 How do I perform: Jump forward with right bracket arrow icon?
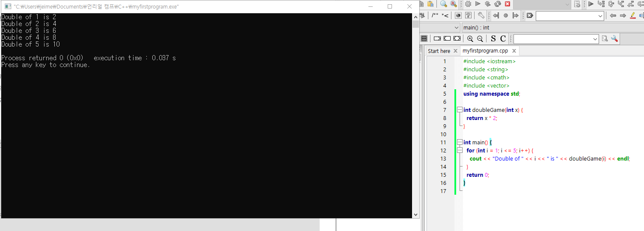[515, 15]
